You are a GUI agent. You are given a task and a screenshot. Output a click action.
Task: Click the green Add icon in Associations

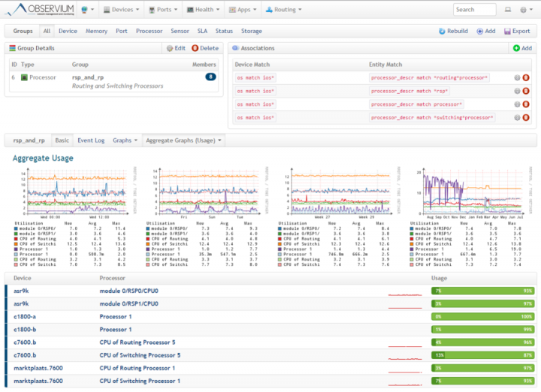(x=516, y=48)
